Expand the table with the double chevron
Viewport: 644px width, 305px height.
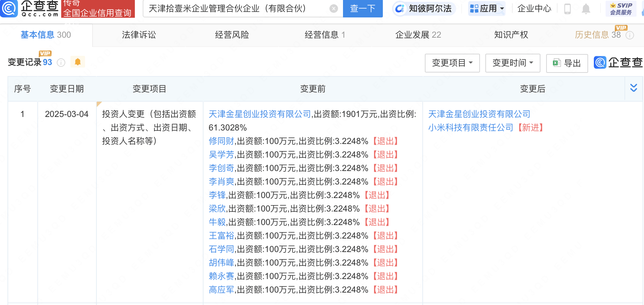[633, 88]
